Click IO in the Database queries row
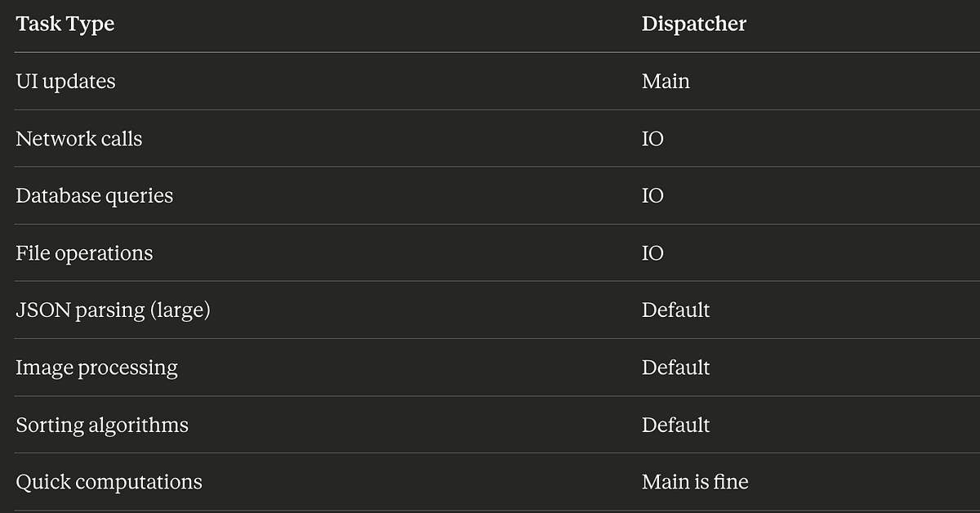The height and width of the screenshot is (513, 980). [653, 196]
